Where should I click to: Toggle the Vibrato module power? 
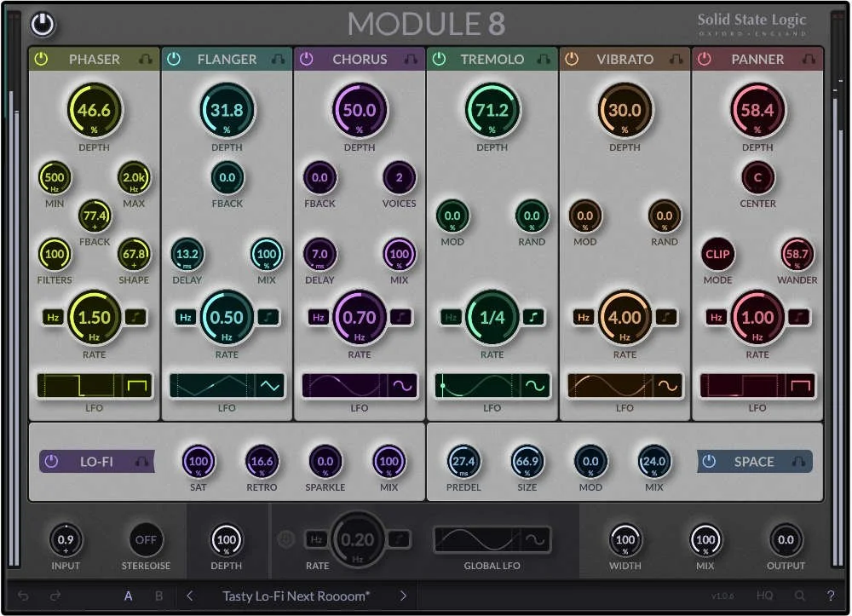pos(572,59)
